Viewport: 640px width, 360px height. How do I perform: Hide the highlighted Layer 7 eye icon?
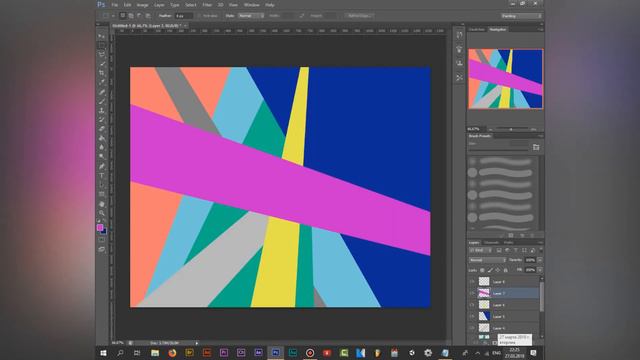pyautogui.click(x=472, y=293)
